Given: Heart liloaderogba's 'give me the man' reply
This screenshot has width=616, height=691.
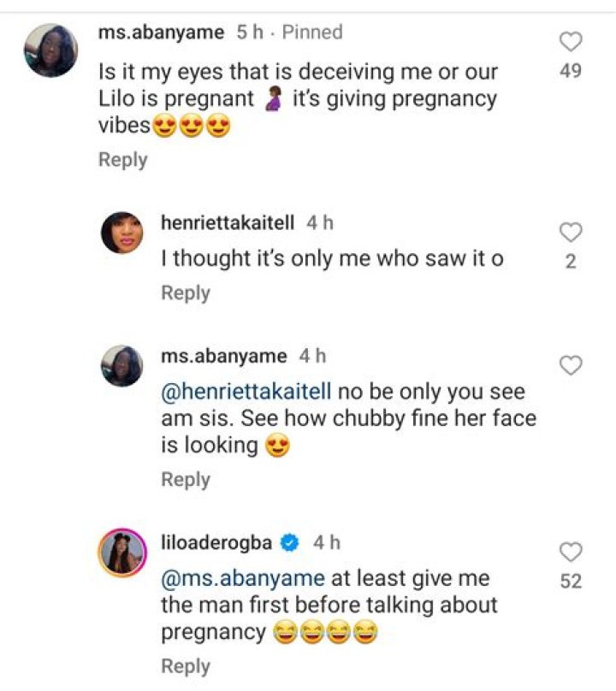Looking at the screenshot, I should point(571,552).
